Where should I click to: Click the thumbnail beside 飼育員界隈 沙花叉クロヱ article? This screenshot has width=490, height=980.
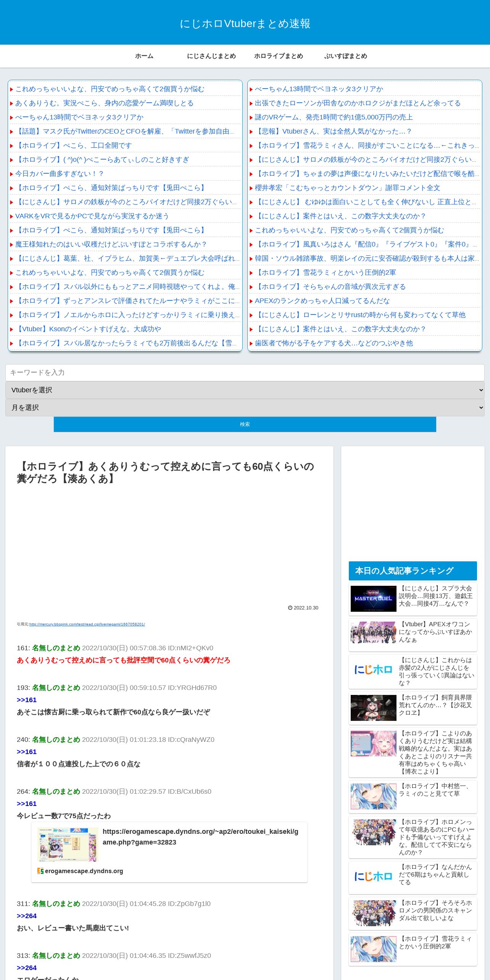(x=374, y=708)
